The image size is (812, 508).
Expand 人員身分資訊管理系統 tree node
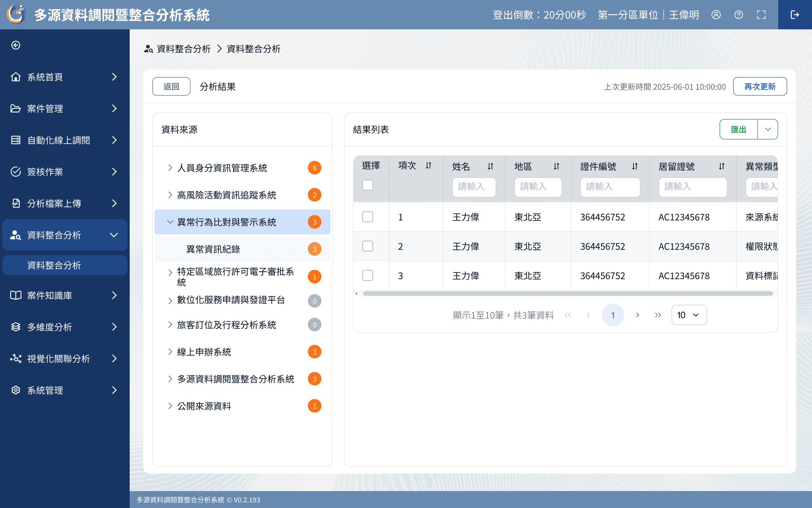170,168
